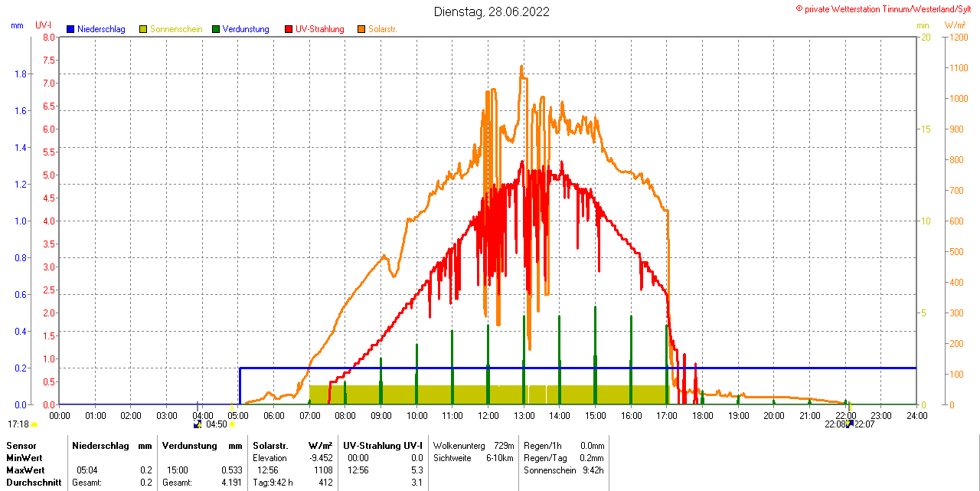
Task: Click the MaxWert row label
Action: (x=25, y=470)
